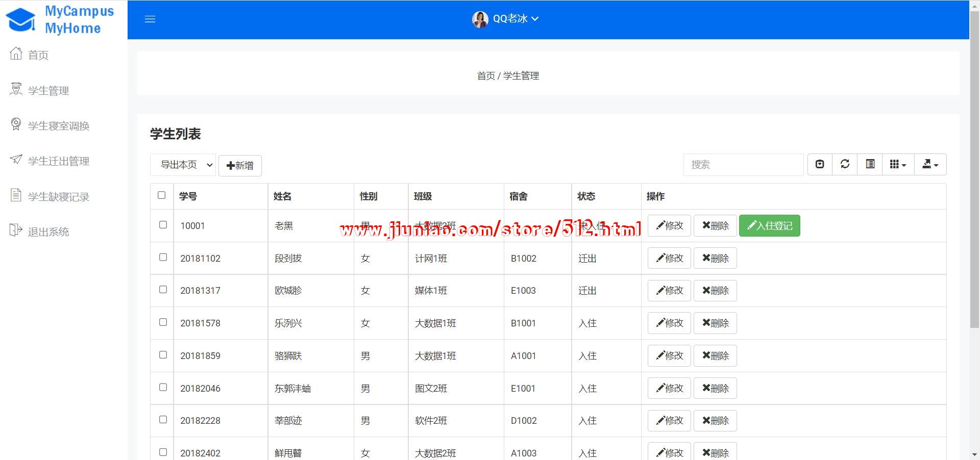This screenshot has width=980, height=460.
Task: Click the 搜索 search input field
Action: [x=743, y=165]
